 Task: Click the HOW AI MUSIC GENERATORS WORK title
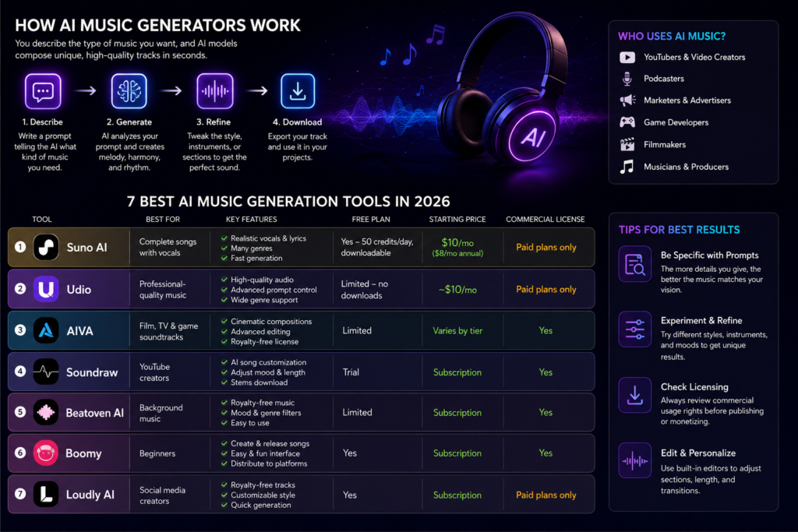pyautogui.click(x=157, y=26)
